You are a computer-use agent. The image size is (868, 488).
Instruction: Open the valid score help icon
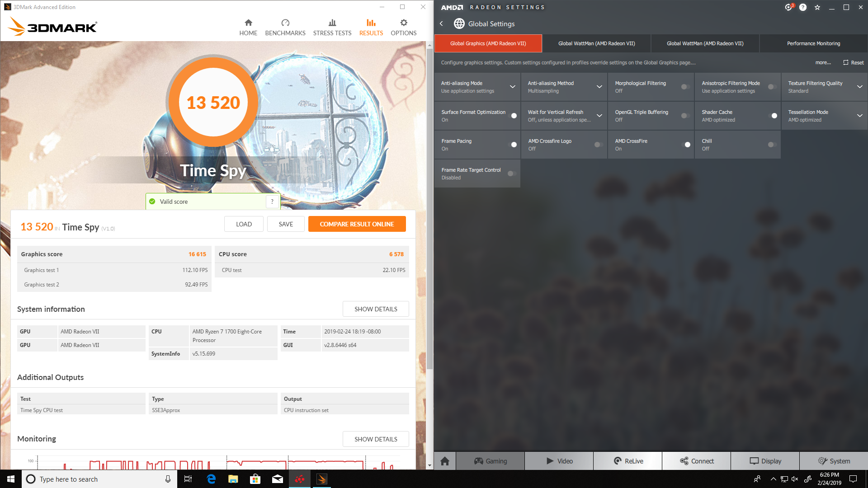pos(272,202)
